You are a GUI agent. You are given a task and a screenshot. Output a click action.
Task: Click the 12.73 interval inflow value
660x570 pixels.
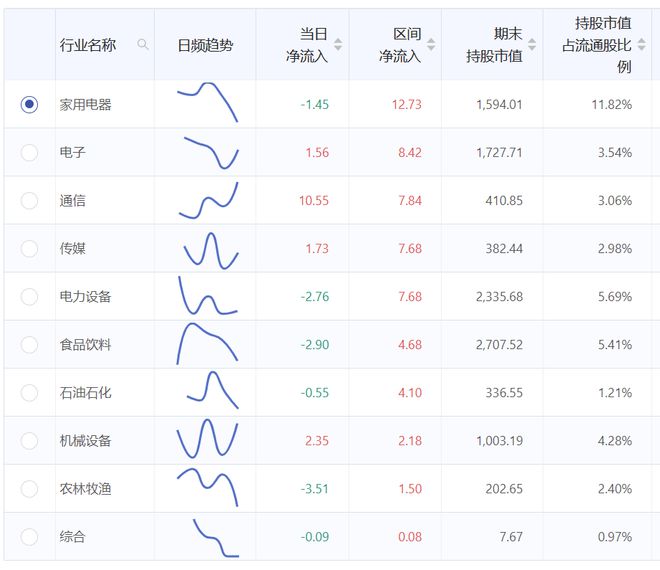(407, 104)
